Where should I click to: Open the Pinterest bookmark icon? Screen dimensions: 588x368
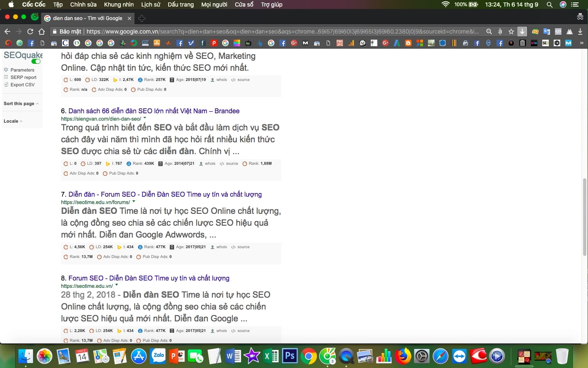(x=214, y=43)
